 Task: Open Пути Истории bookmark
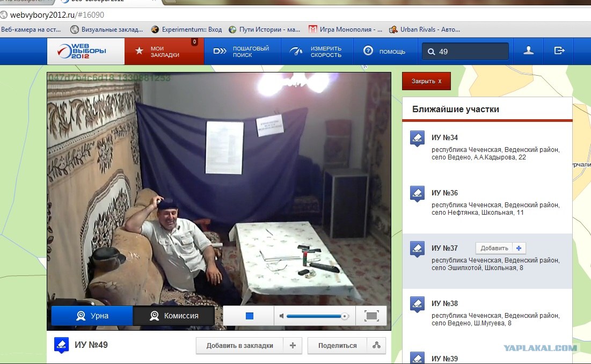(265, 30)
